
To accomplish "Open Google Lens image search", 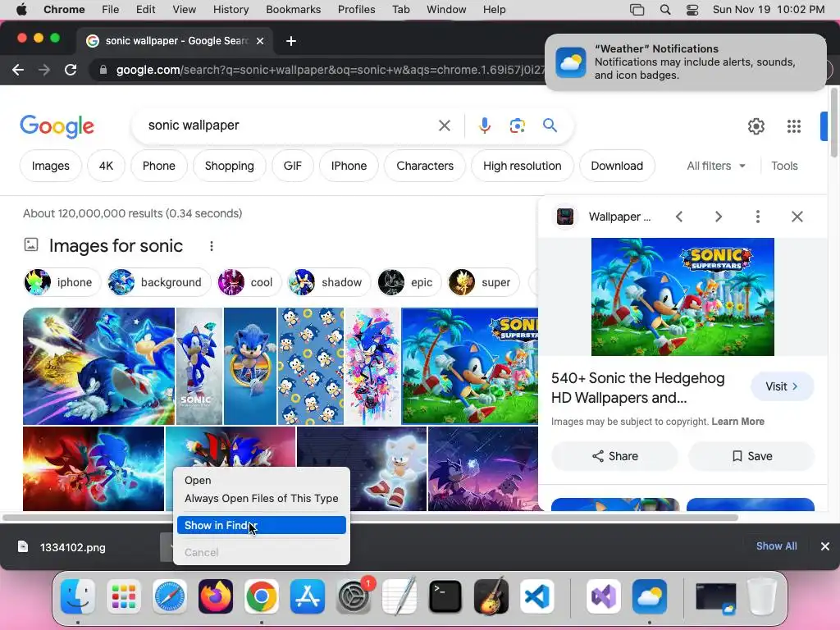I will click(x=517, y=126).
